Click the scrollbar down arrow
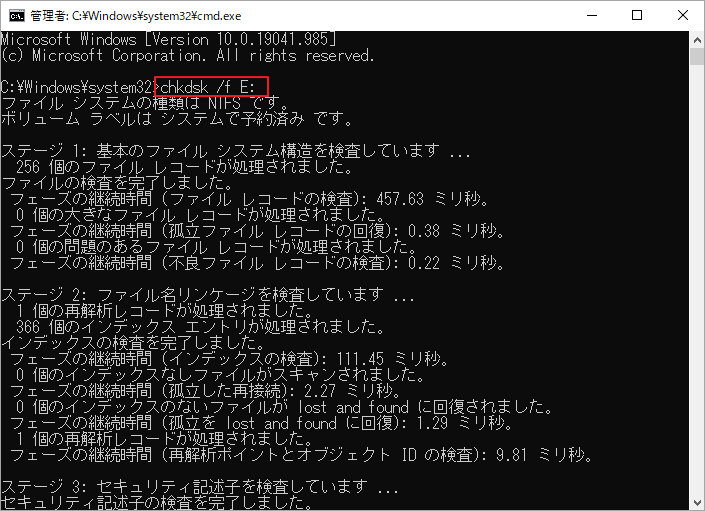The height and width of the screenshot is (511, 705). pos(697,502)
